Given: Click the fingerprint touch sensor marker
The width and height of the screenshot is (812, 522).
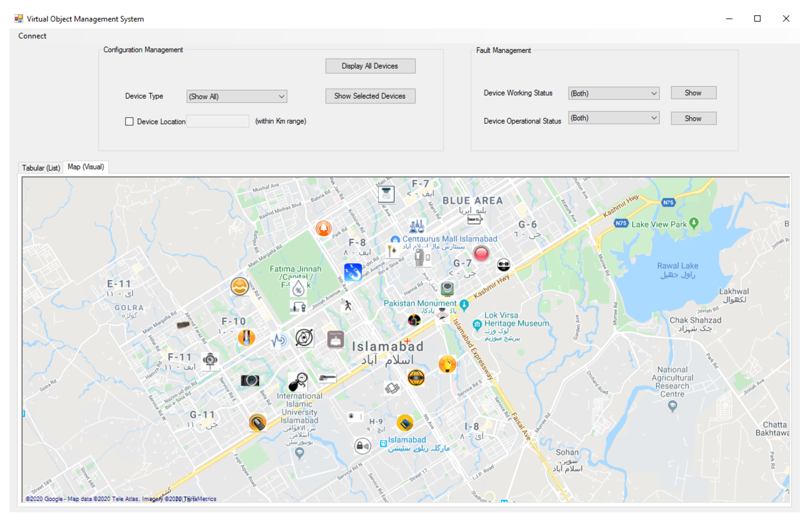Looking at the screenshot, I should [x=258, y=423].
